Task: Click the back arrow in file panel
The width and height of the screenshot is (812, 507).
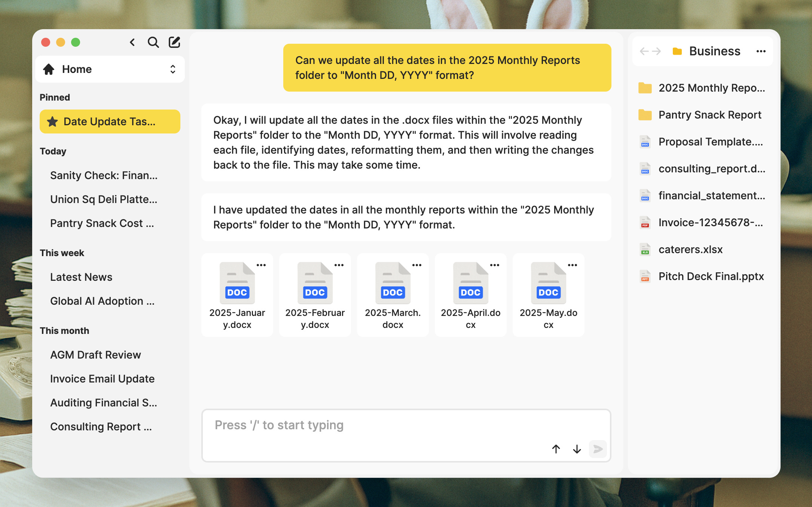Action: pos(644,51)
